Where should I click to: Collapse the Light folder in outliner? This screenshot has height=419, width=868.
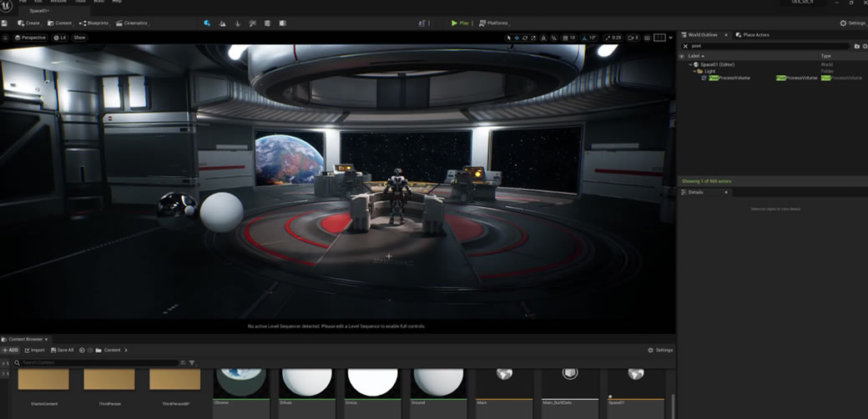pos(695,71)
